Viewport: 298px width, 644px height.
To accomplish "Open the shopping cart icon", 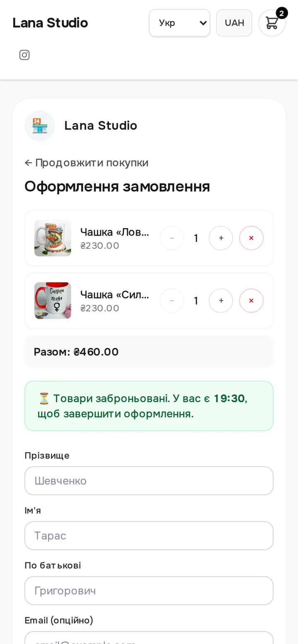I will pyautogui.click(x=272, y=23).
